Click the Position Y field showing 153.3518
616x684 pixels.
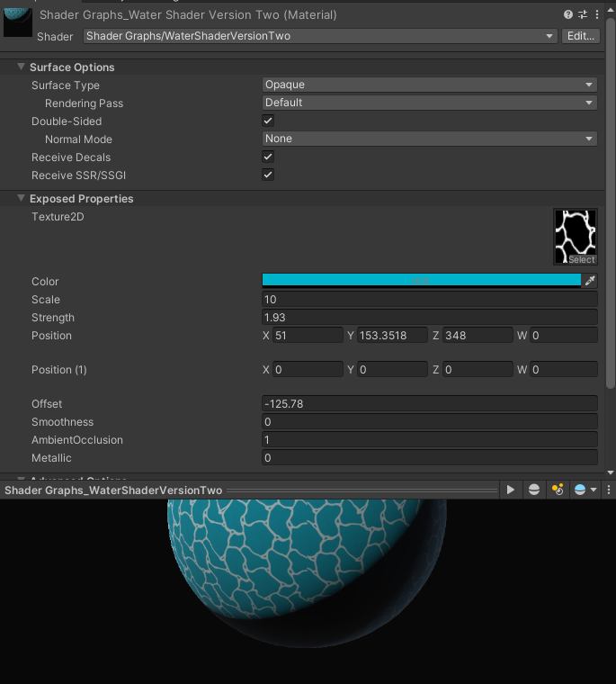pos(392,335)
